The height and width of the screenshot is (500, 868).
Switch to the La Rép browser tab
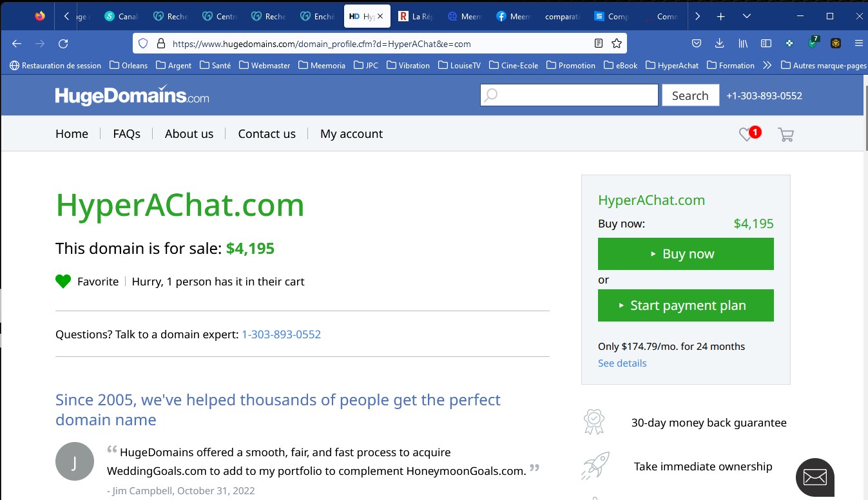coord(416,16)
